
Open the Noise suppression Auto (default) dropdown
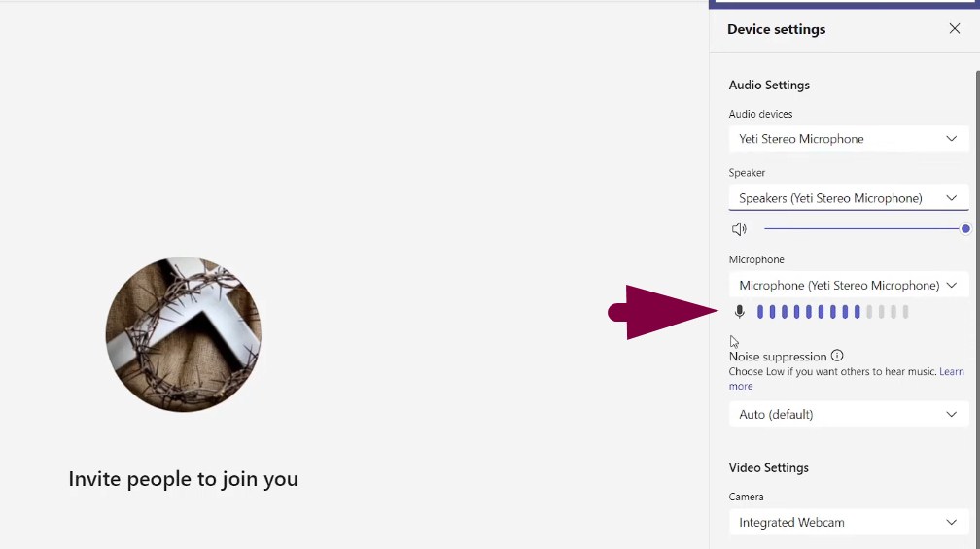848,414
